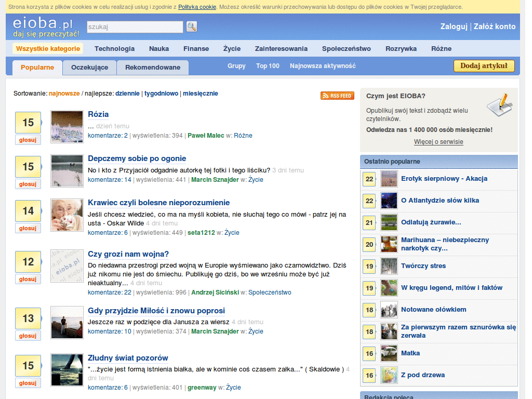Open article title Krawiec czyli bolesne nieporozumienie
The image size is (532, 399).
(x=158, y=203)
